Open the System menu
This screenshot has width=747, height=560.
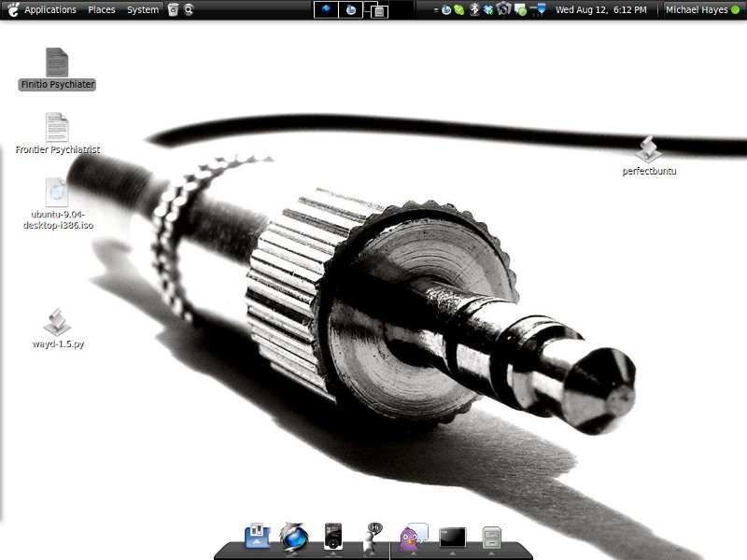coord(142,9)
